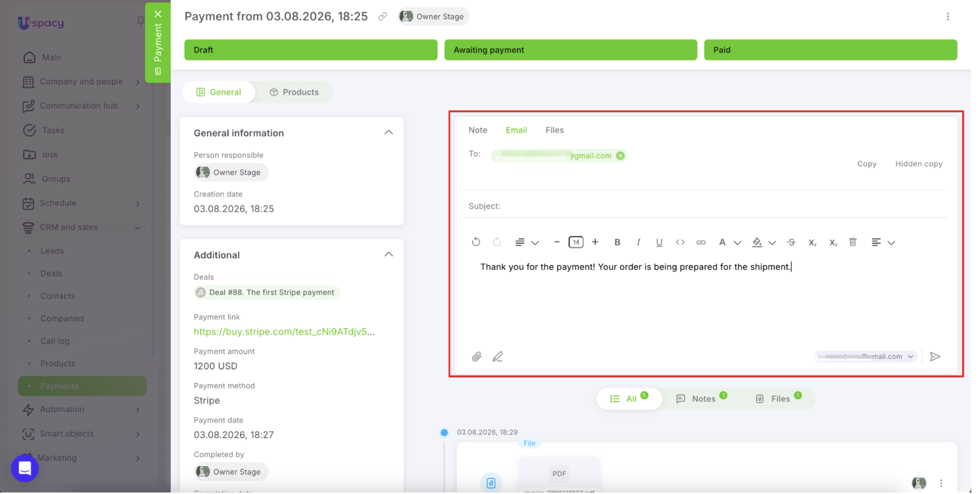Image resolution: width=980 pixels, height=494 pixels.
Task: Switch to the Note tab
Action: (478, 130)
